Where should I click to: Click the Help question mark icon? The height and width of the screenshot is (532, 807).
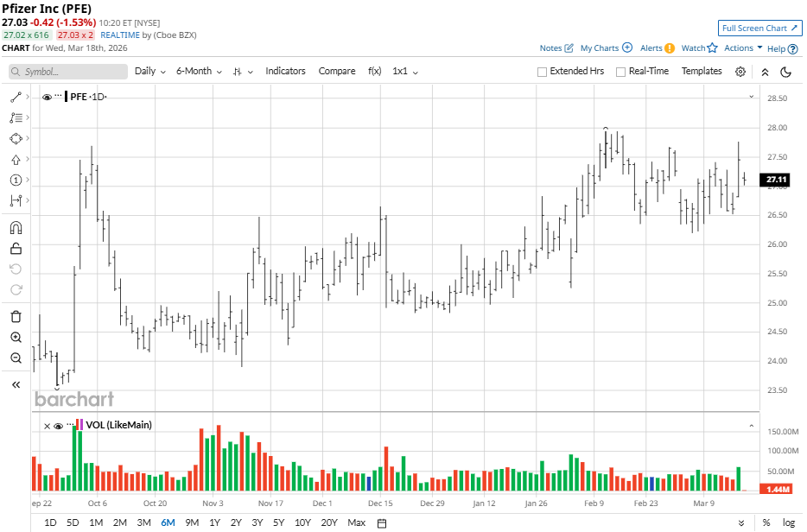click(x=792, y=49)
